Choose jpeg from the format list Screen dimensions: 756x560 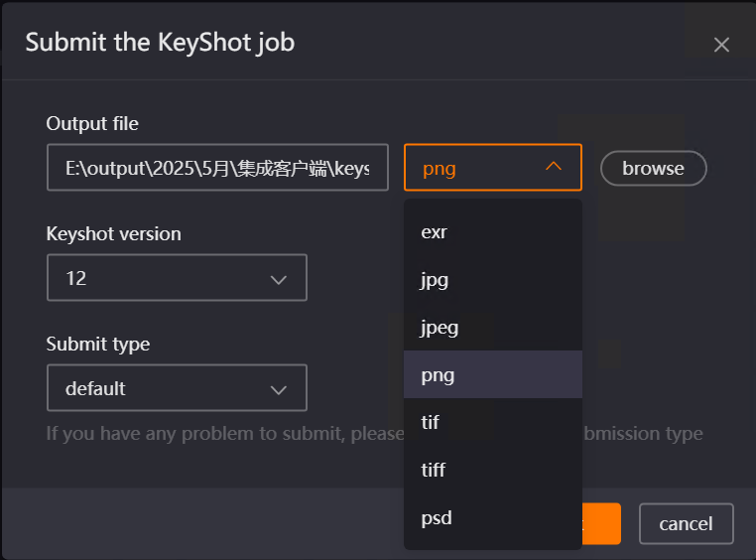(x=493, y=328)
